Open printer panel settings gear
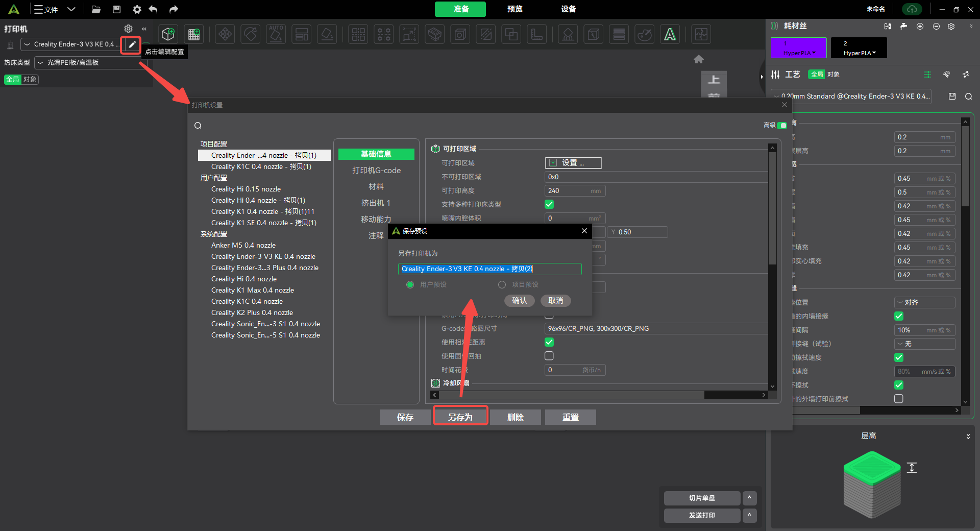Image resolution: width=980 pixels, height=531 pixels. coord(129,29)
